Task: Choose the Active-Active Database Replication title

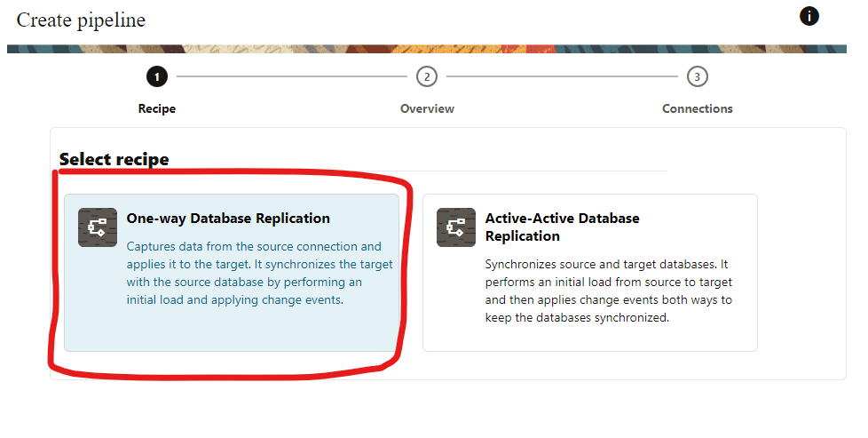Action: click(x=562, y=227)
